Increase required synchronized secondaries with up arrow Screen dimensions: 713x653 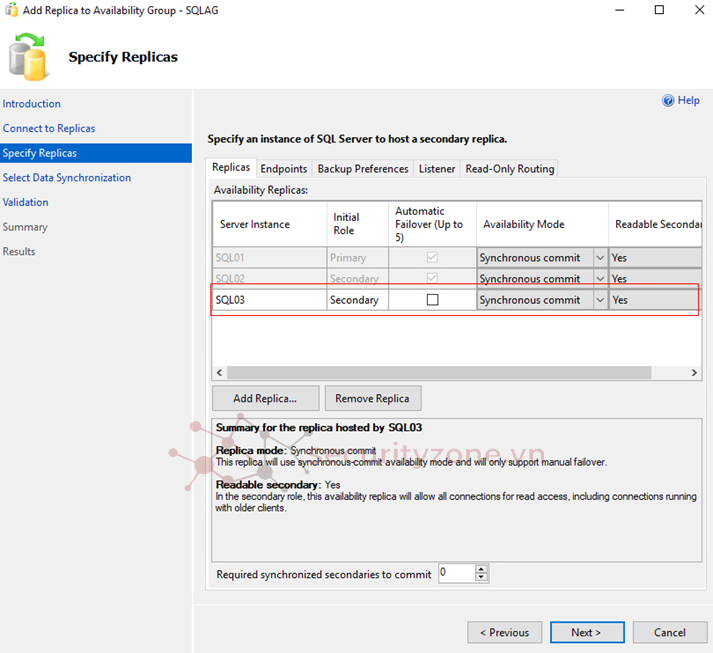tap(482, 570)
